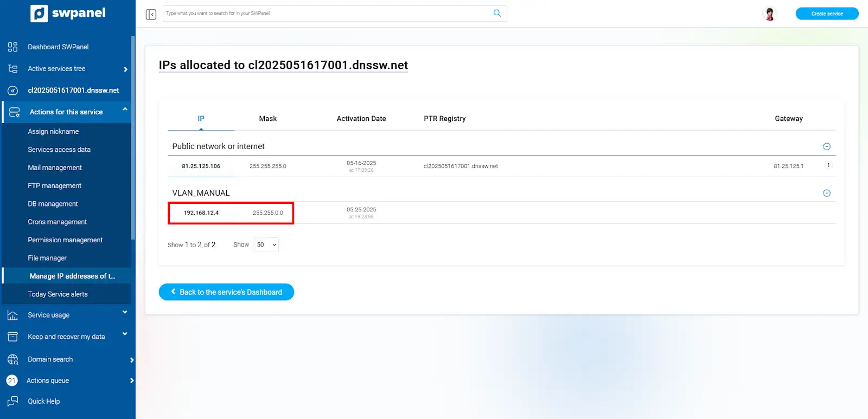Click the Actions queue counter badge
This screenshot has height=419, width=868.
point(12,381)
